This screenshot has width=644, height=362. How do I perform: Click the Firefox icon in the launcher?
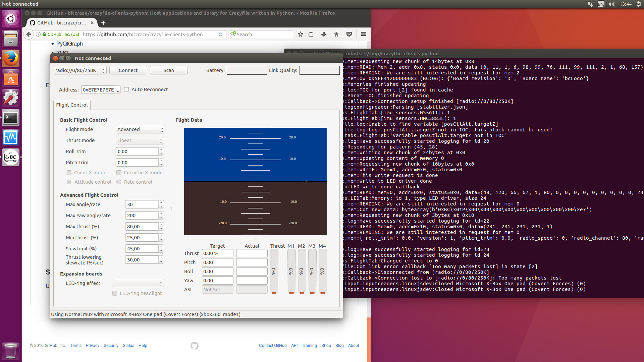11,58
